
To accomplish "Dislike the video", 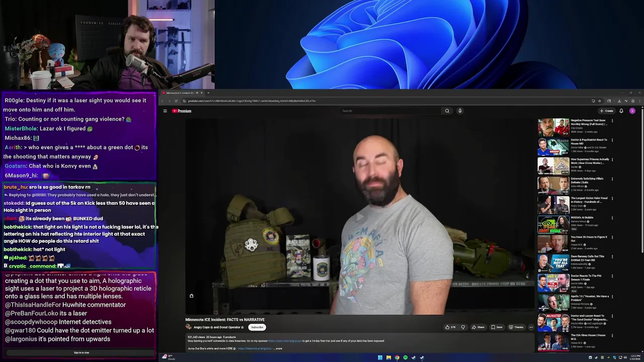I will (463, 327).
